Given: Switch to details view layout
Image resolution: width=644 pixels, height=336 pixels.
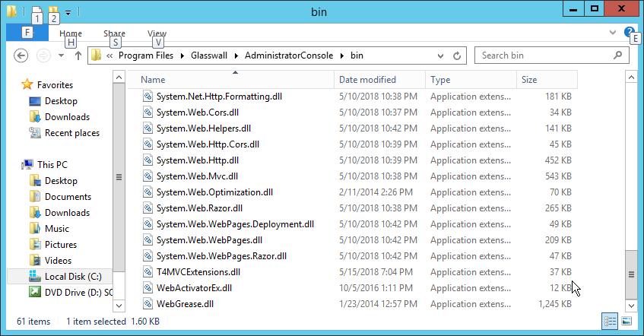Looking at the screenshot, I should click(611, 321).
